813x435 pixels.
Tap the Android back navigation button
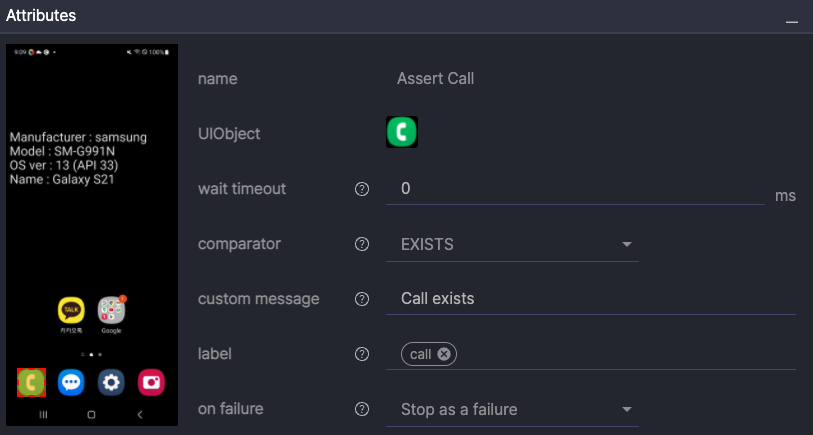139,413
